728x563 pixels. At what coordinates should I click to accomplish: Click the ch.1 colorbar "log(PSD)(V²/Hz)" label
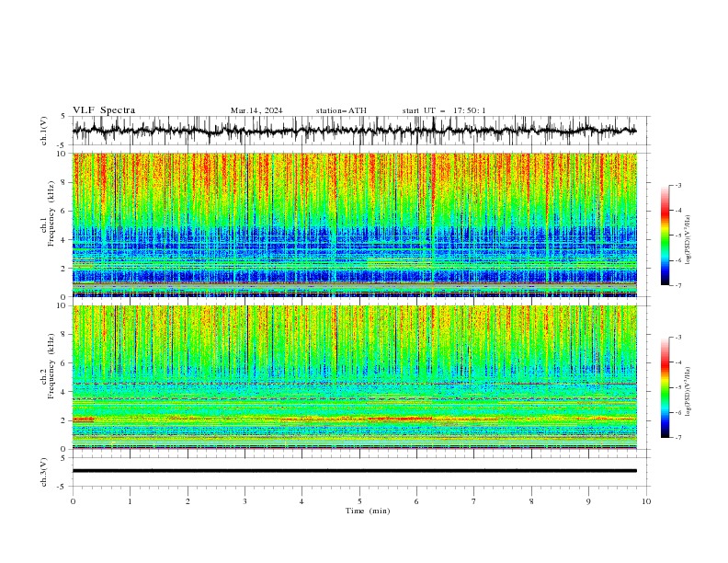point(688,240)
